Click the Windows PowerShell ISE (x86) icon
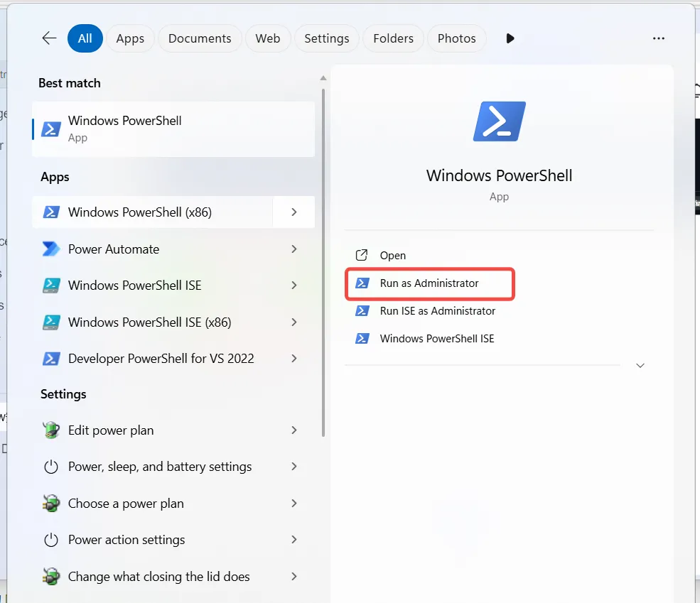This screenshot has width=700, height=603. (51, 322)
